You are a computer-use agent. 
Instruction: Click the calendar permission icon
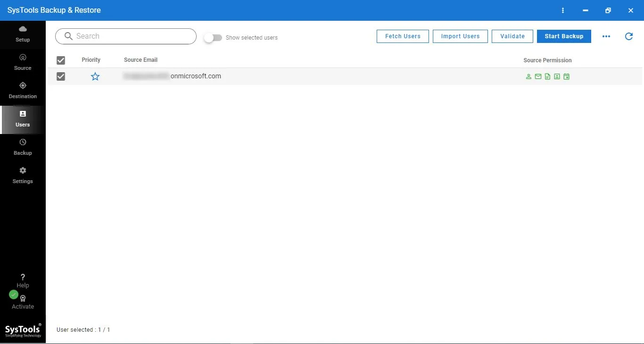coord(566,76)
